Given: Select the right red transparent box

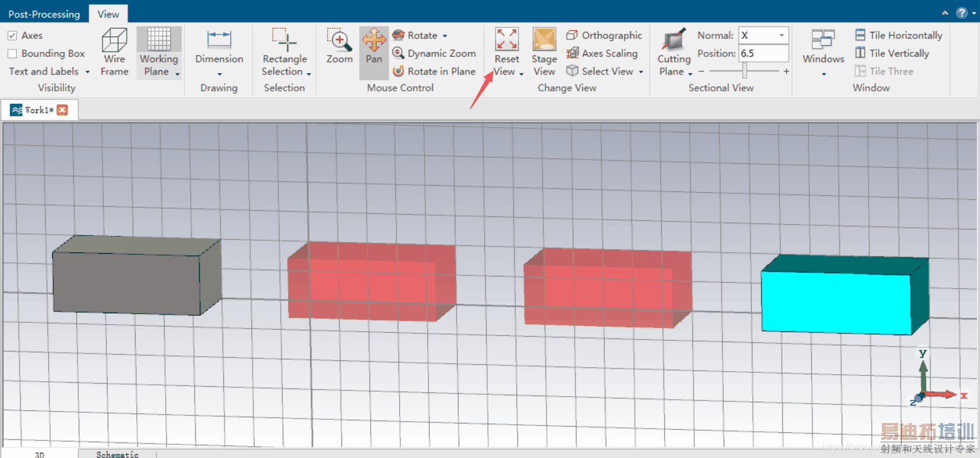Looking at the screenshot, I should (607, 288).
